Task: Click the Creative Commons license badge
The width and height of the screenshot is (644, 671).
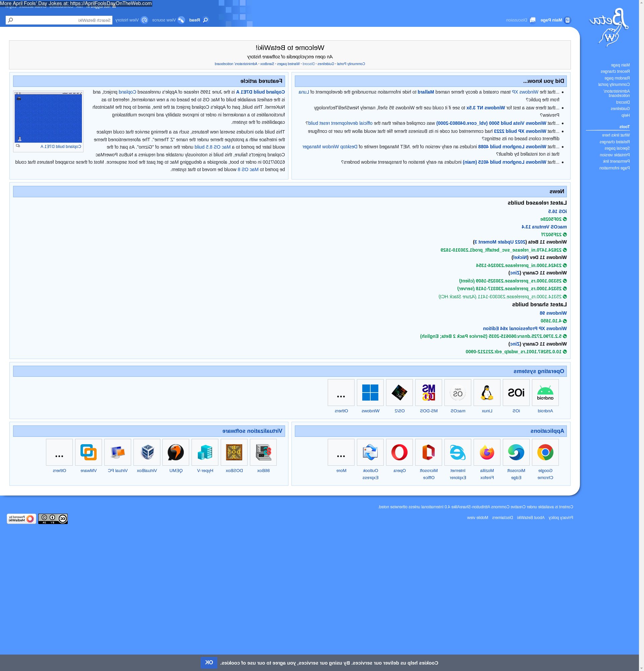Action: (53, 519)
